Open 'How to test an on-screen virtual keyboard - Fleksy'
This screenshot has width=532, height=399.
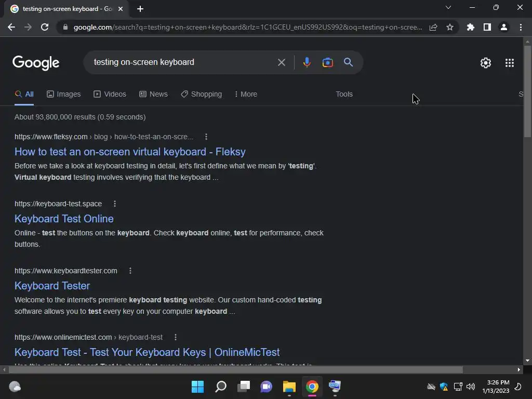(x=130, y=152)
